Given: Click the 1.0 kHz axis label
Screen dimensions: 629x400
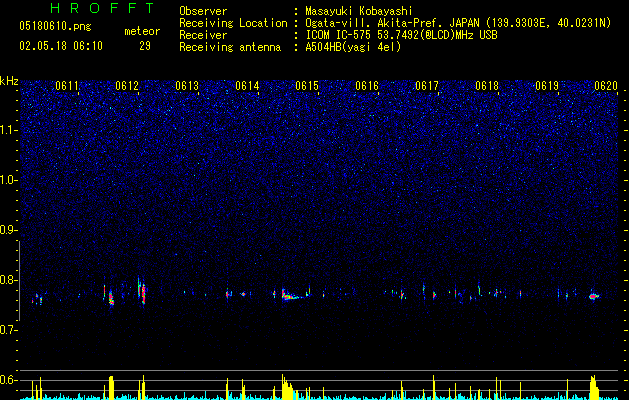Looking at the screenshot, I should pyautogui.click(x=9, y=180).
